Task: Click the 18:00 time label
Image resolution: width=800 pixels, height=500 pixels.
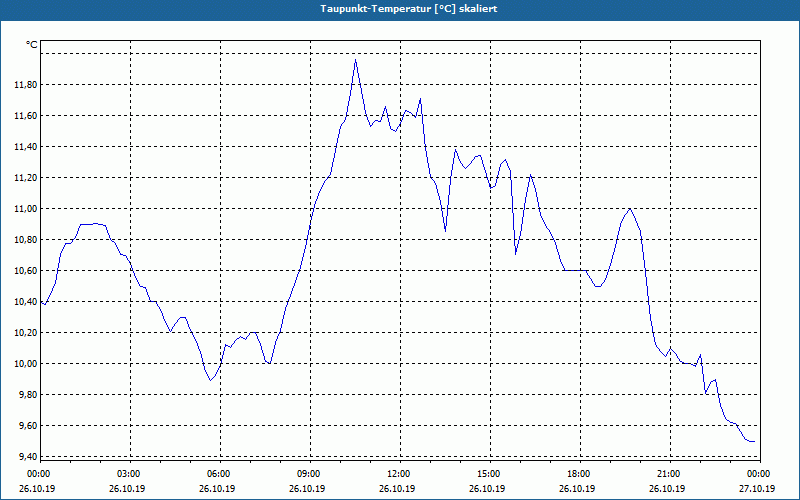Action: [581, 474]
